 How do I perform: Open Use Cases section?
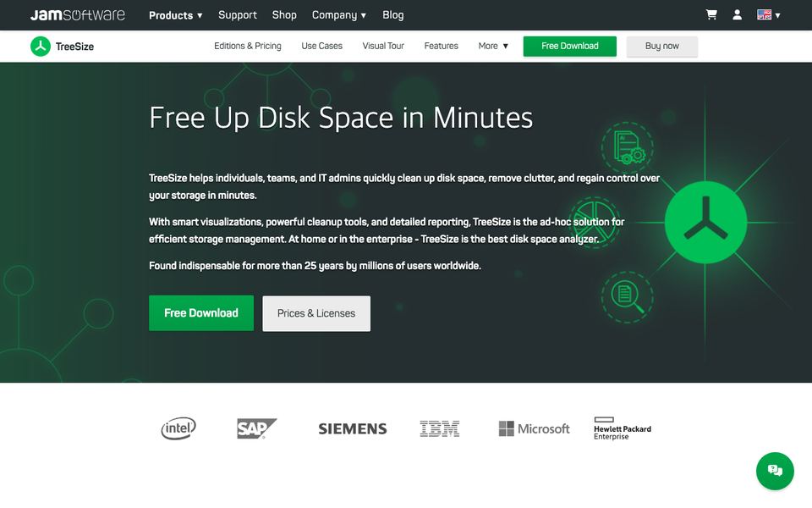tap(322, 46)
